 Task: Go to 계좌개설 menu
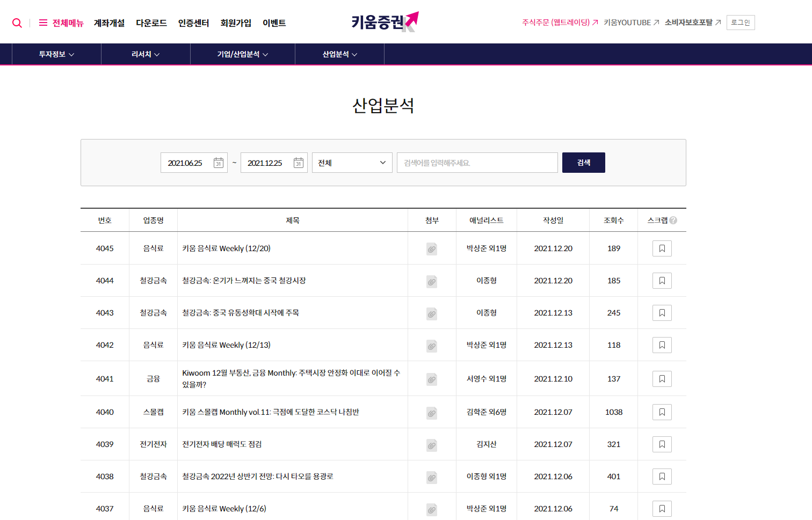click(x=109, y=23)
